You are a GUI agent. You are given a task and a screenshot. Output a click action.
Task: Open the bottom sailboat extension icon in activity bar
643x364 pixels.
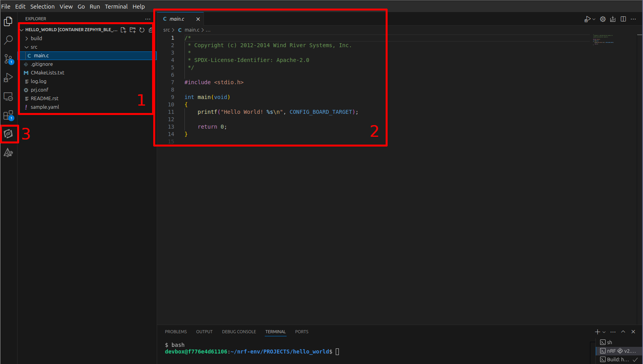8,152
